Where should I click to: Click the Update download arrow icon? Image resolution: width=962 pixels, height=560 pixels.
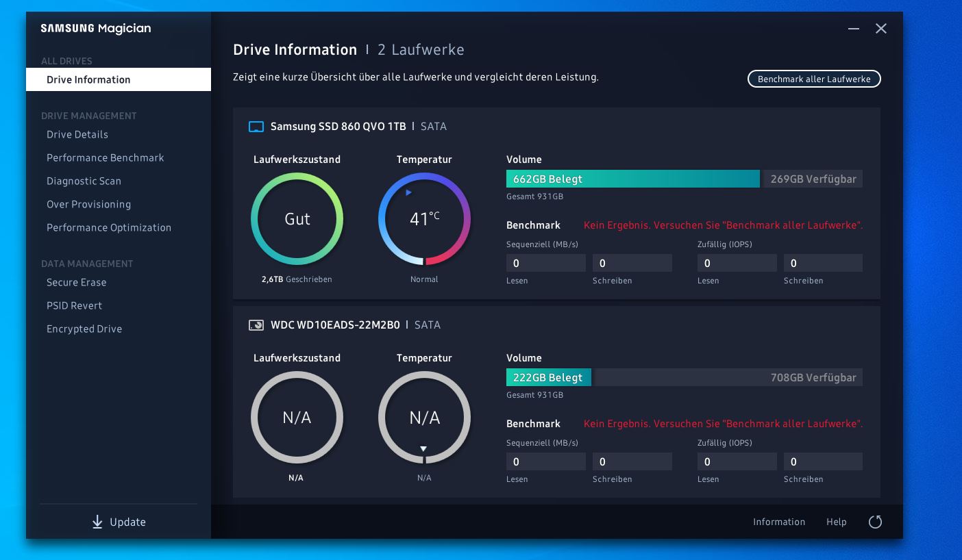tap(97, 522)
